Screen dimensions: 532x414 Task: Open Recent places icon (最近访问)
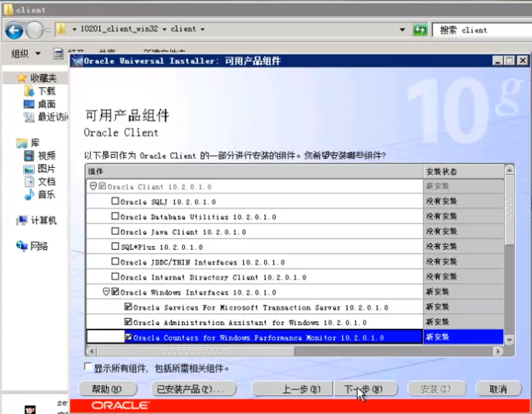29,118
